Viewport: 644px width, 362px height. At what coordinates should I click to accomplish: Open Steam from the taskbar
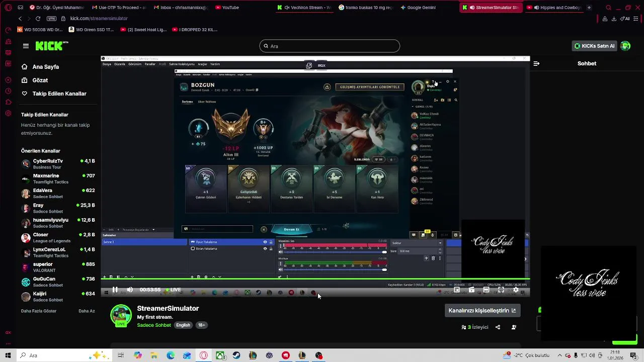coord(236,355)
